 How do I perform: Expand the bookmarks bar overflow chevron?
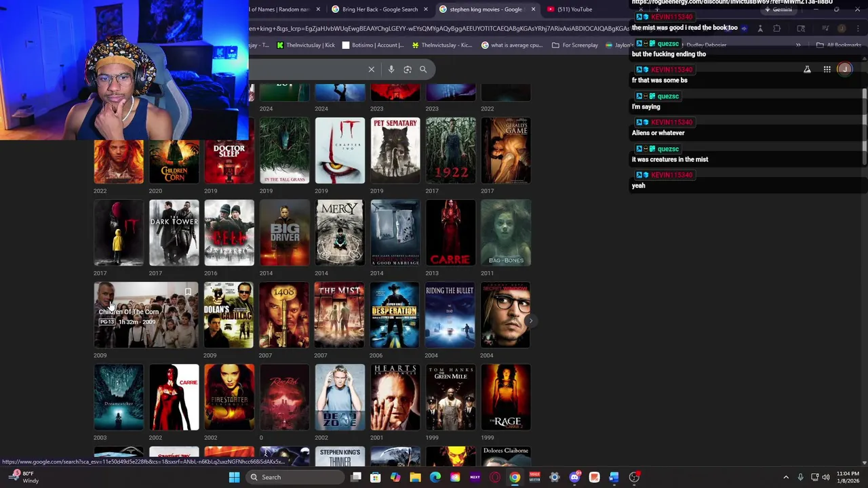(x=798, y=45)
